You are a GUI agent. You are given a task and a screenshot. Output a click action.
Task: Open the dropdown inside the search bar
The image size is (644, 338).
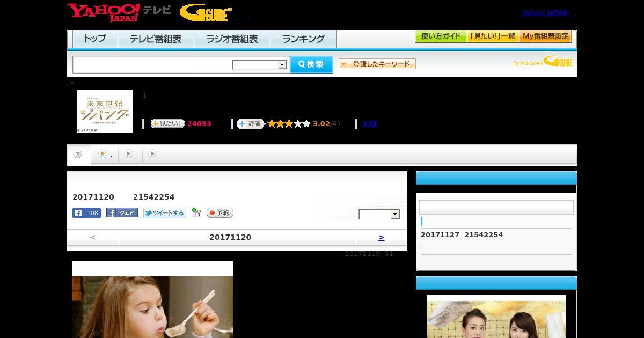click(260, 65)
